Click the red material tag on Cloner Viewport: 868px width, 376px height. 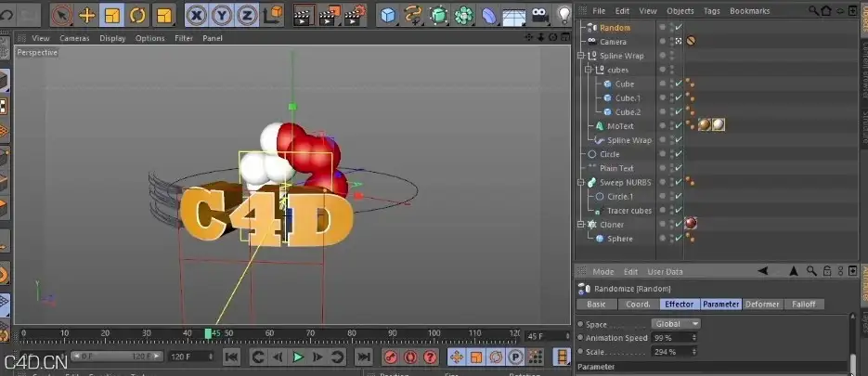[x=691, y=223]
